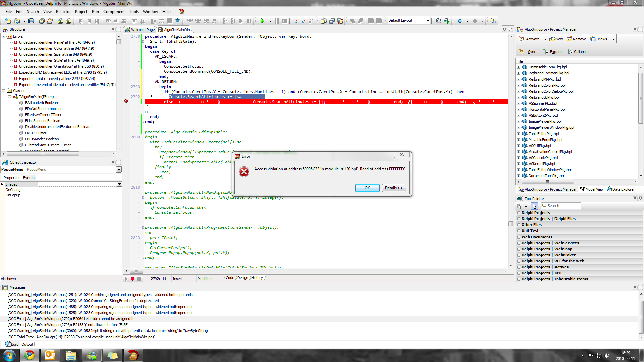Navigate back with blue arrow icon
The image size is (644, 362).
460,21
